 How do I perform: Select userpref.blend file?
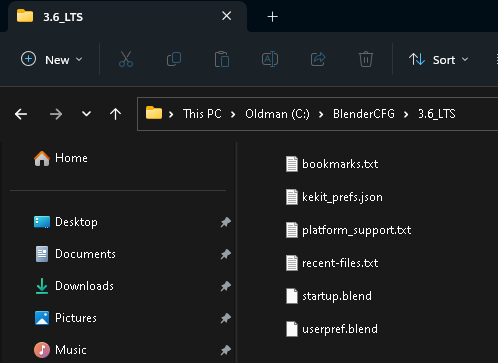click(x=332, y=329)
